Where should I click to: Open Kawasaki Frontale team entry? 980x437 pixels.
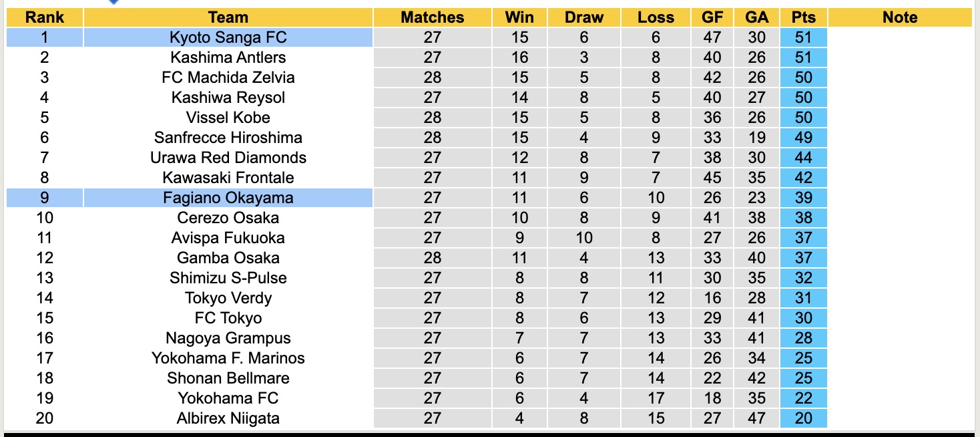coord(228,178)
